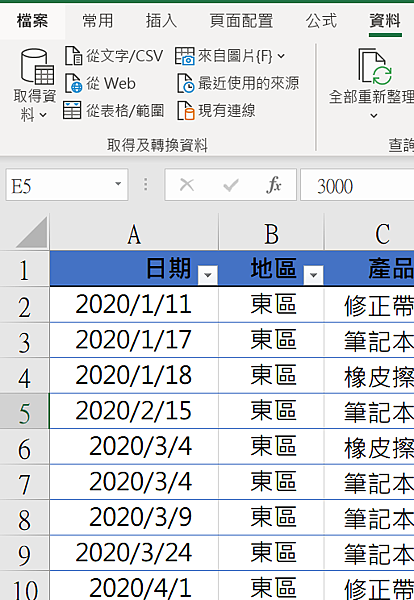
Task: Select 東區 cell in row 2
Action: (271, 305)
